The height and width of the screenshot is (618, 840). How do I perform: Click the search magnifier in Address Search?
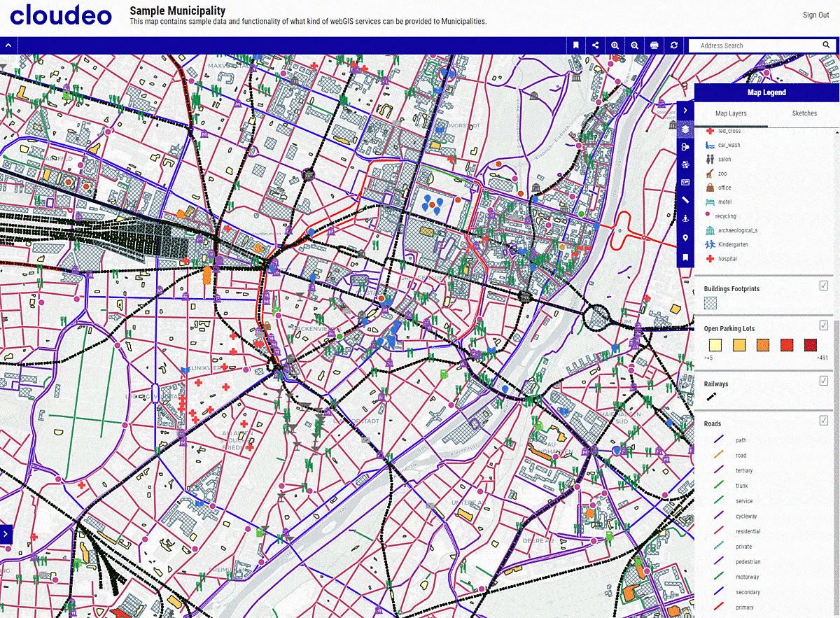[x=827, y=45]
